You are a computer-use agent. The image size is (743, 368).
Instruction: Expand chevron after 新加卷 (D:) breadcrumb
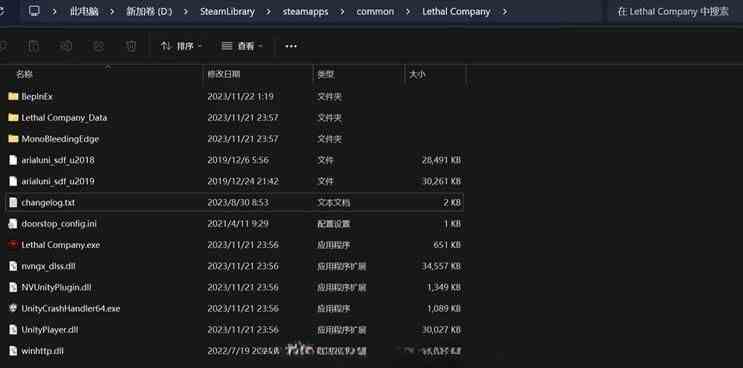pos(185,12)
